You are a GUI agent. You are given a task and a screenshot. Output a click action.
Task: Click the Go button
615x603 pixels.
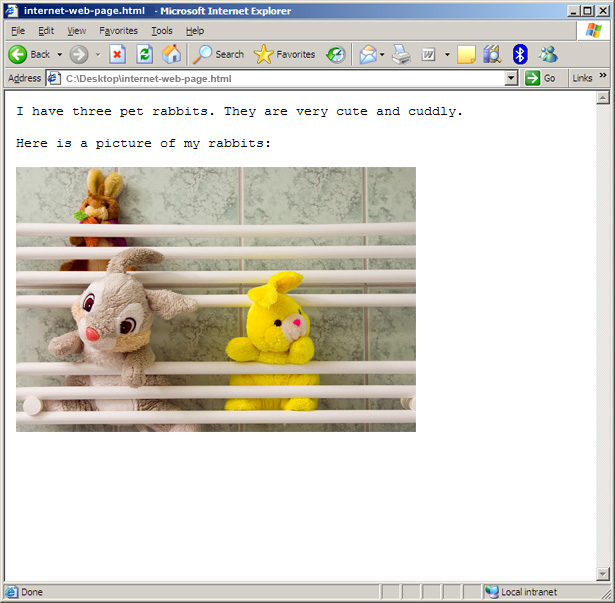(x=540, y=78)
